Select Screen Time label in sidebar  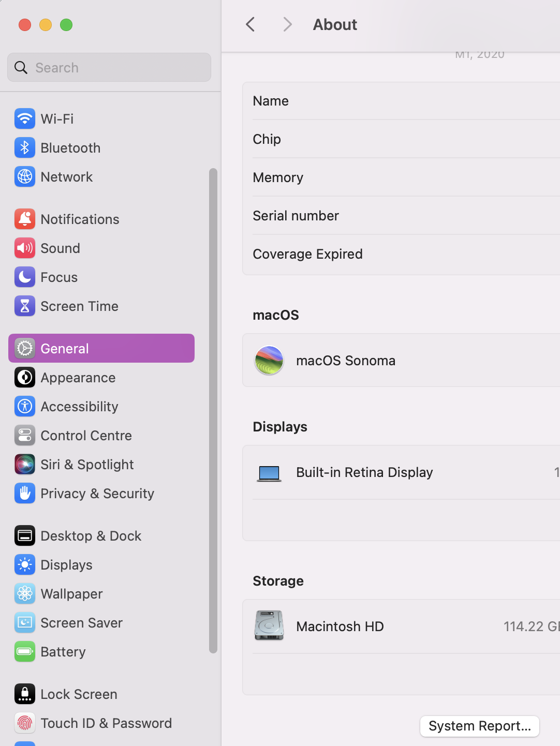[x=80, y=306]
